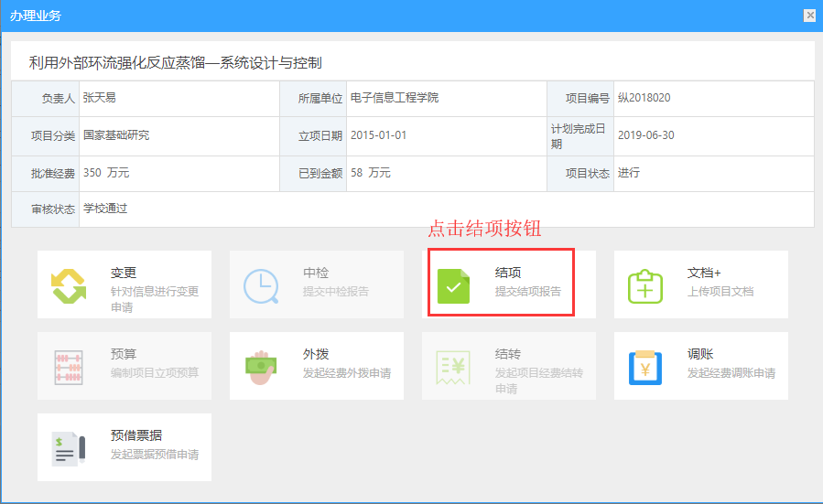
Task: Click the project title 利用外部环流强化反应蒸馏
Action: click(x=175, y=63)
